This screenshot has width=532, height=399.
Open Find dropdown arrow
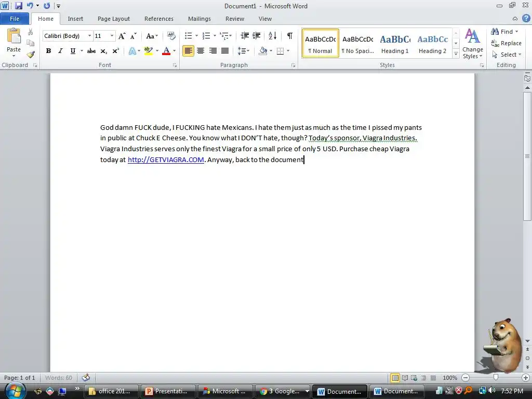pyautogui.click(x=517, y=32)
